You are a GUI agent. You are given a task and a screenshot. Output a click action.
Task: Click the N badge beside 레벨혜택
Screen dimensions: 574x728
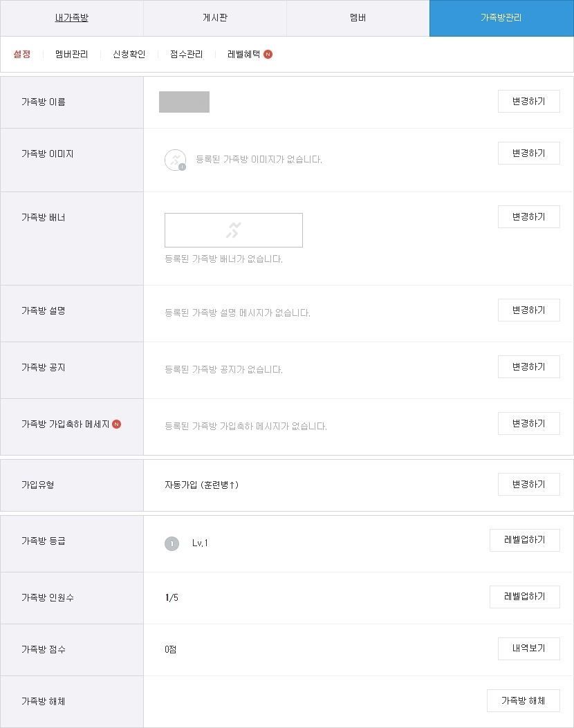268,55
